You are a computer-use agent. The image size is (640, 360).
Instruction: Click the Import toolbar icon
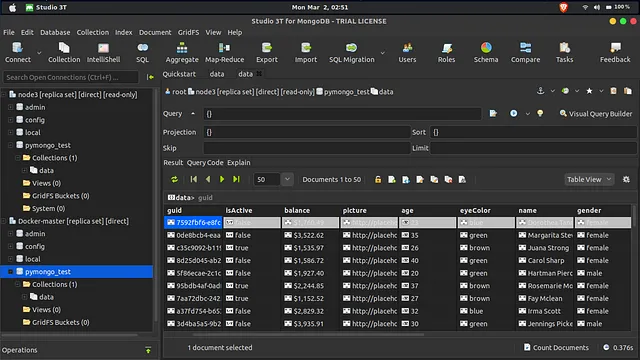306,53
